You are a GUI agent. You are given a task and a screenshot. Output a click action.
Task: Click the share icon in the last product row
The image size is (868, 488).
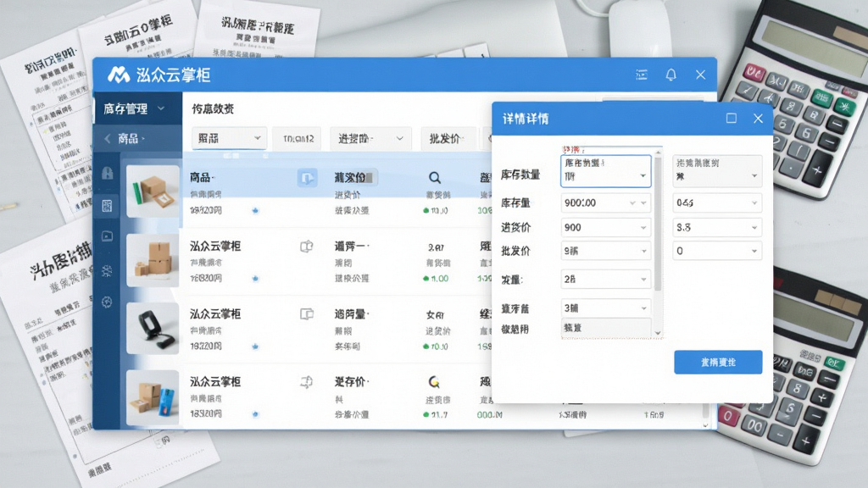[x=307, y=382]
